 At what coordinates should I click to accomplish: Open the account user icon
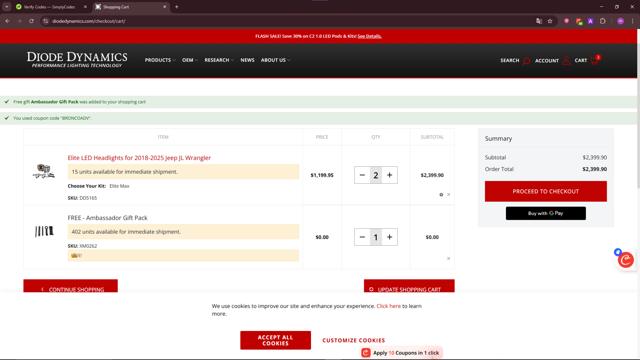tap(566, 61)
